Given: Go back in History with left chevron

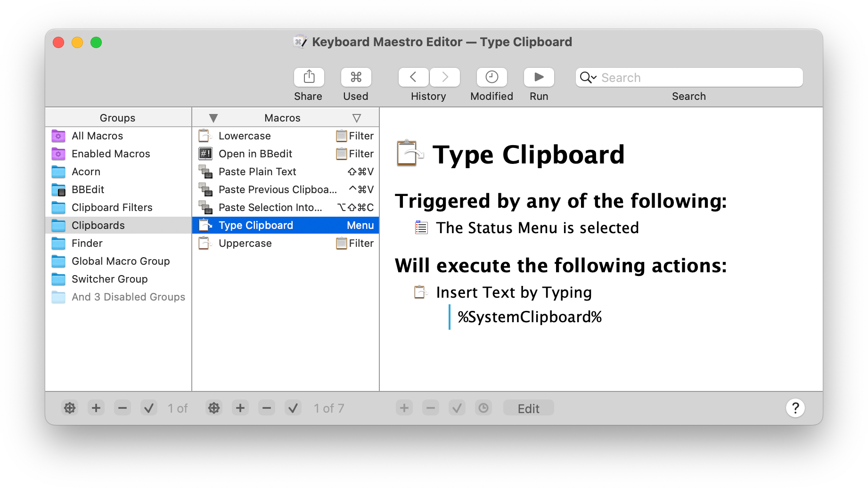Looking at the screenshot, I should (413, 77).
